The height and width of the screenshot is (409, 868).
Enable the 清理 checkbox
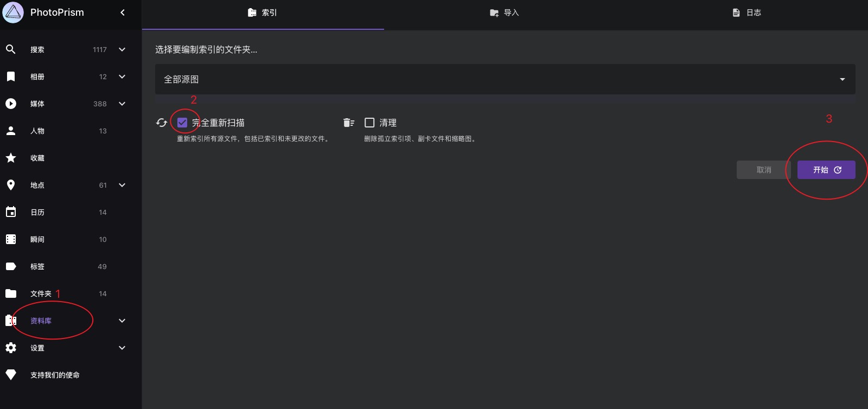click(x=369, y=123)
